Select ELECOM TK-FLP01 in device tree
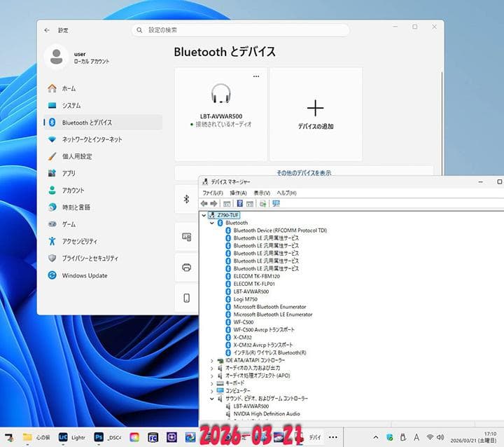The width and height of the screenshot is (504, 447). (x=254, y=284)
